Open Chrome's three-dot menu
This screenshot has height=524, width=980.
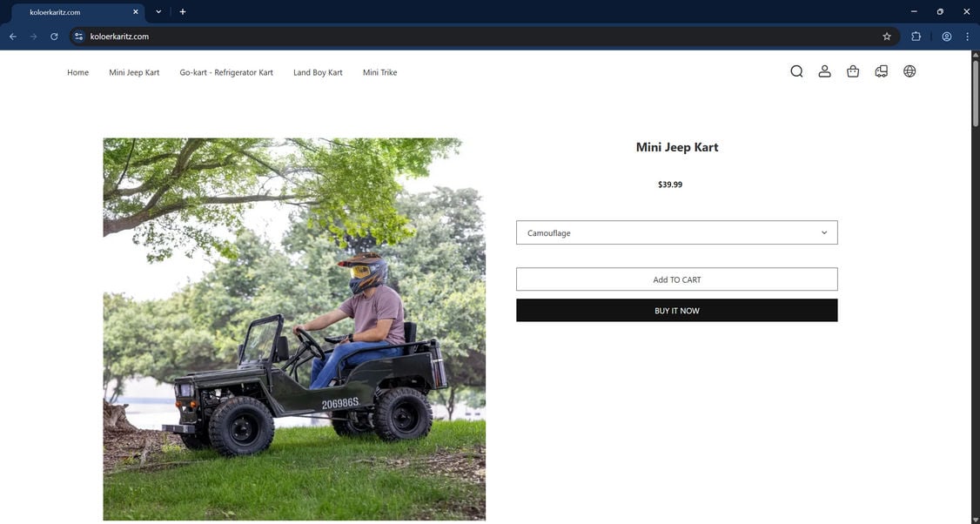967,37
